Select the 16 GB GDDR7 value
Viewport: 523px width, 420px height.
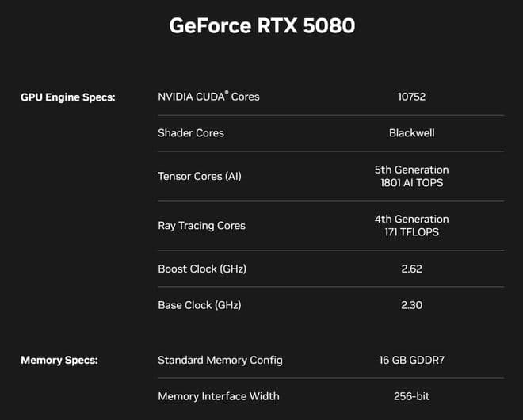coord(411,361)
